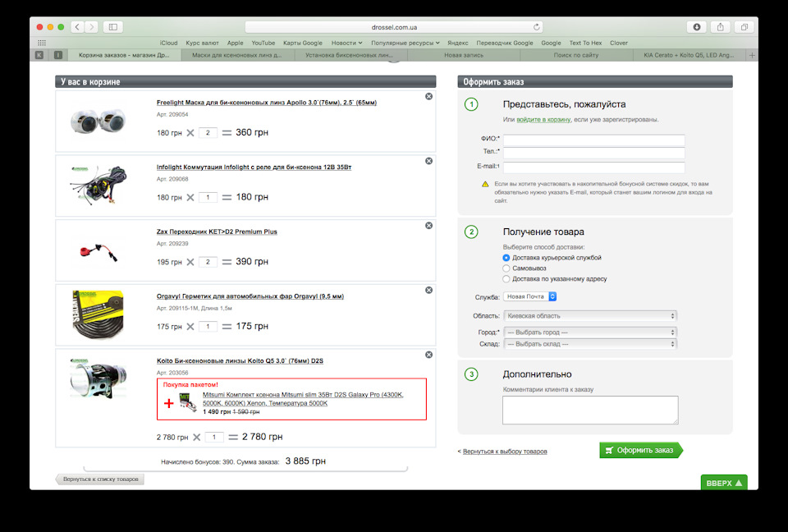Screen dimensions: 788x532
Task: Open the favorites grid icon
Action: (42, 43)
